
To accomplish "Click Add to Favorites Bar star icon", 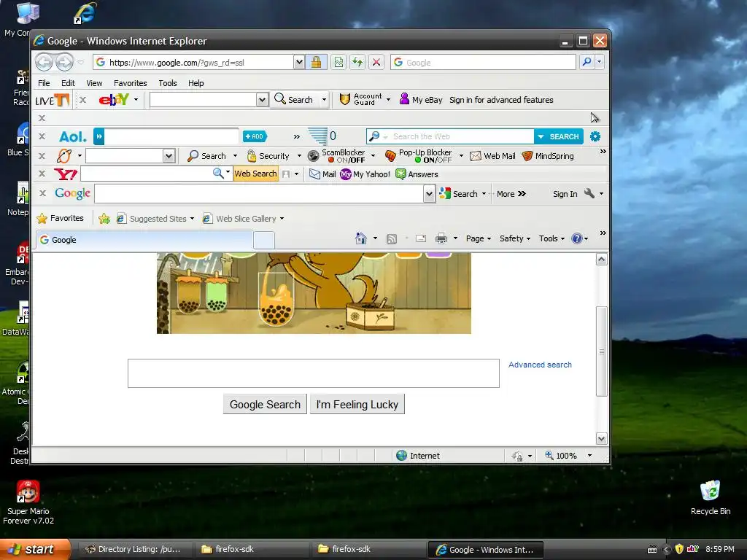I will tap(104, 219).
